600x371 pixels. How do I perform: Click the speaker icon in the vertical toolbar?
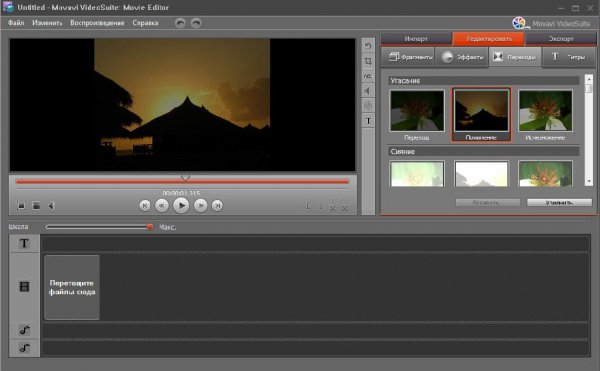pos(368,91)
